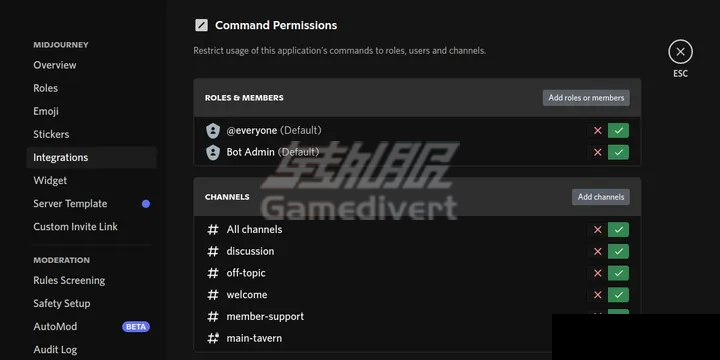
Task: Click the Command Permissions pencil icon
Action: 201,25
